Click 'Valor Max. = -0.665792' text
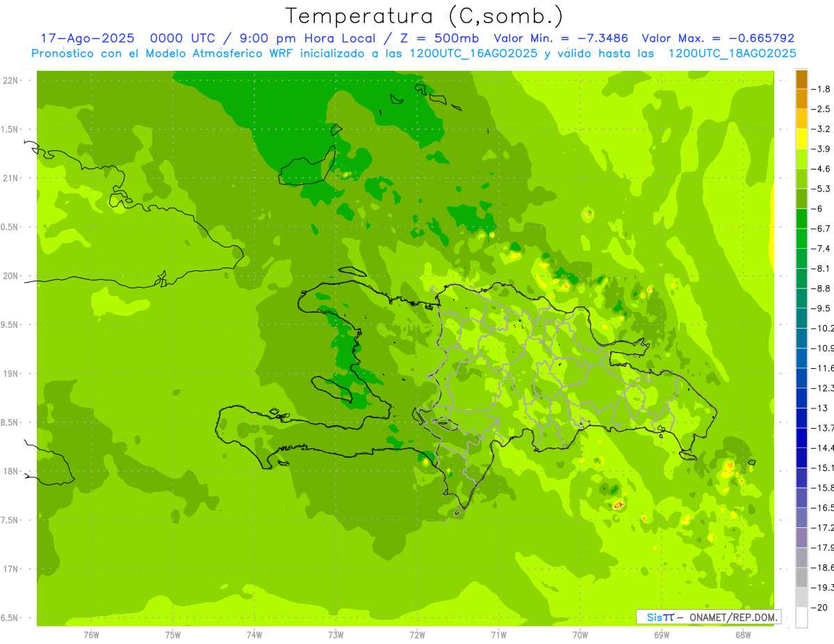The height and width of the screenshot is (644, 834). click(718, 38)
